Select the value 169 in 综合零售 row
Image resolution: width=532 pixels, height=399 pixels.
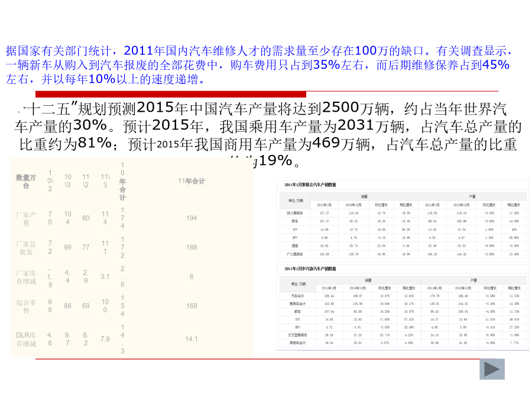coord(192,306)
